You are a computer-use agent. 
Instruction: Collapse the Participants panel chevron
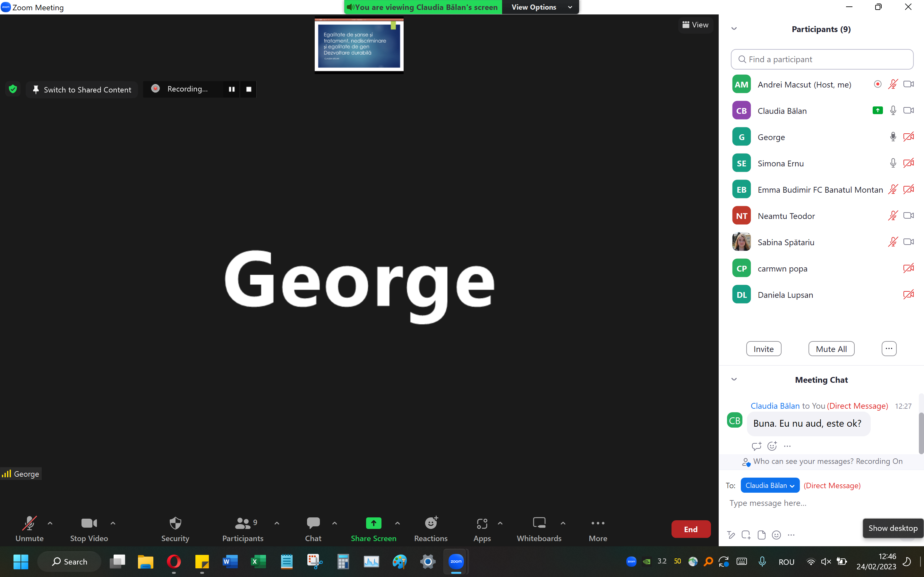pyautogui.click(x=734, y=29)
